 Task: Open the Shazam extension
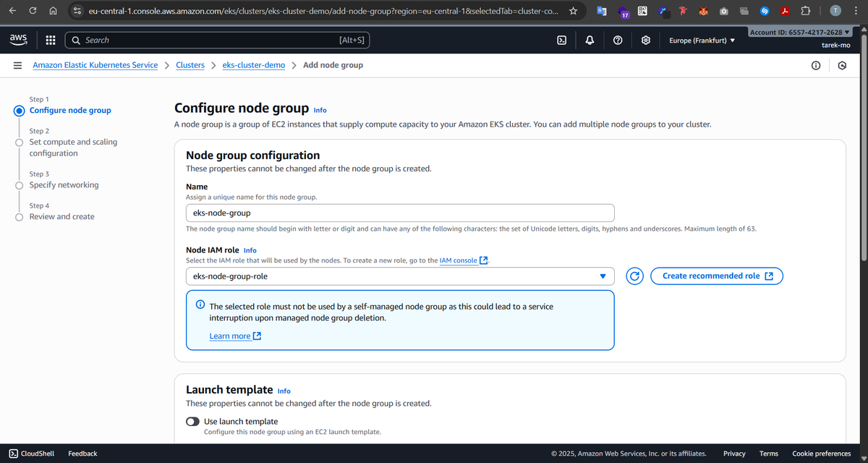pyautogui.click(x=765, y=11)
